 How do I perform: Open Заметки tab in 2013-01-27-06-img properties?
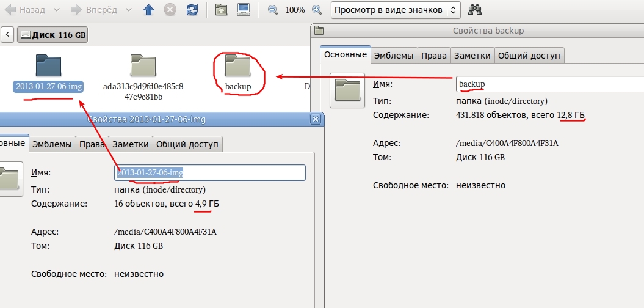(x=131, y=144)
